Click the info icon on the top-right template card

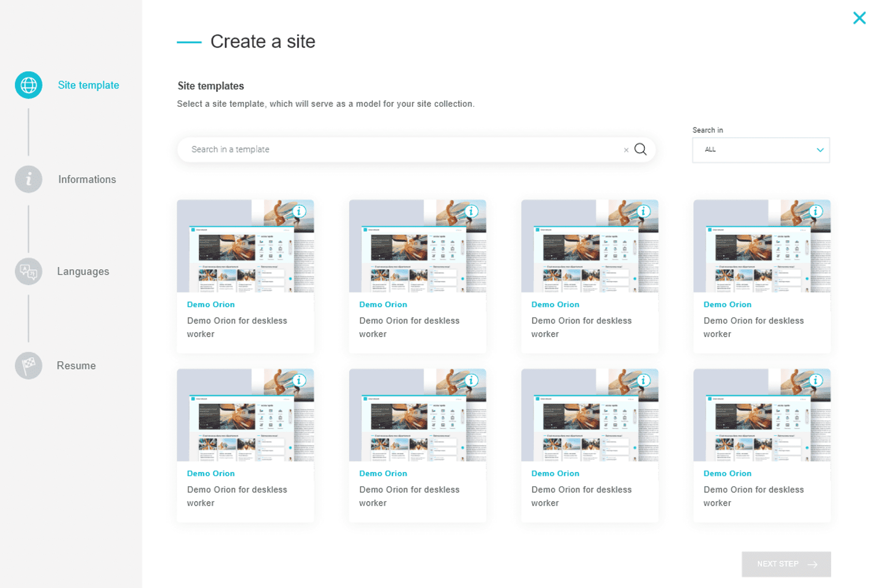816,211
